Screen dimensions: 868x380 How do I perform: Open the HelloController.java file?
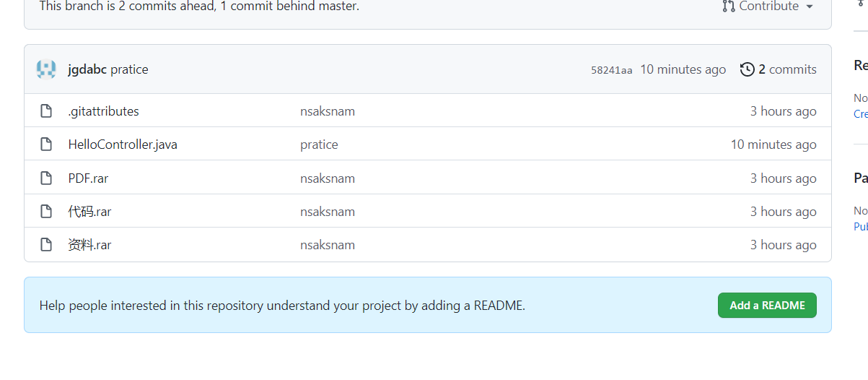[123, 144]
